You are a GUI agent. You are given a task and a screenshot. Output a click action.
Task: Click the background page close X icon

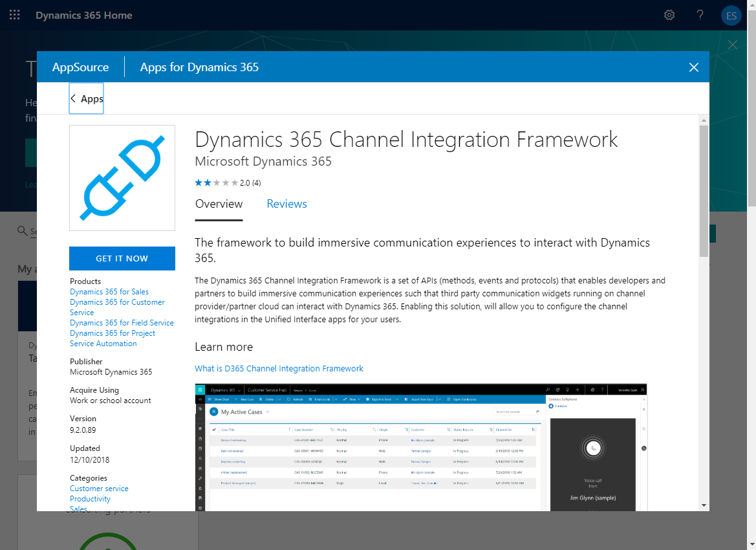click(732, 45)
